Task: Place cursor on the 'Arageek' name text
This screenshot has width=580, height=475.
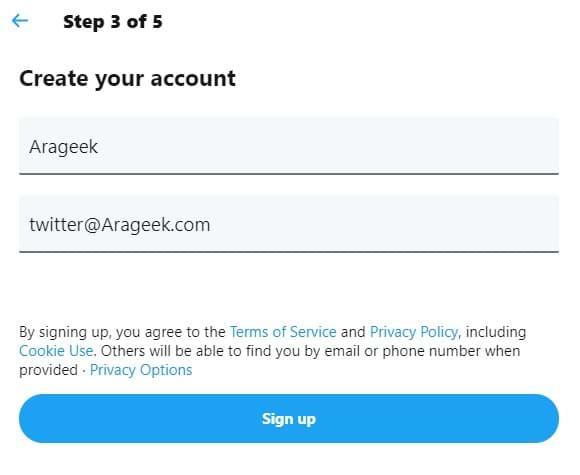Action: click(63, 147)
